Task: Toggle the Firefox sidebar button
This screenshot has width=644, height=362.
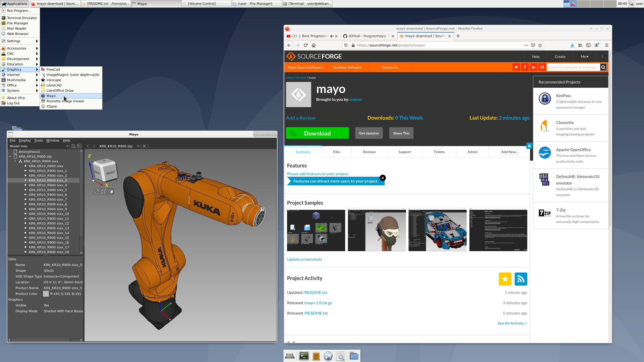Action: [588, 45]
